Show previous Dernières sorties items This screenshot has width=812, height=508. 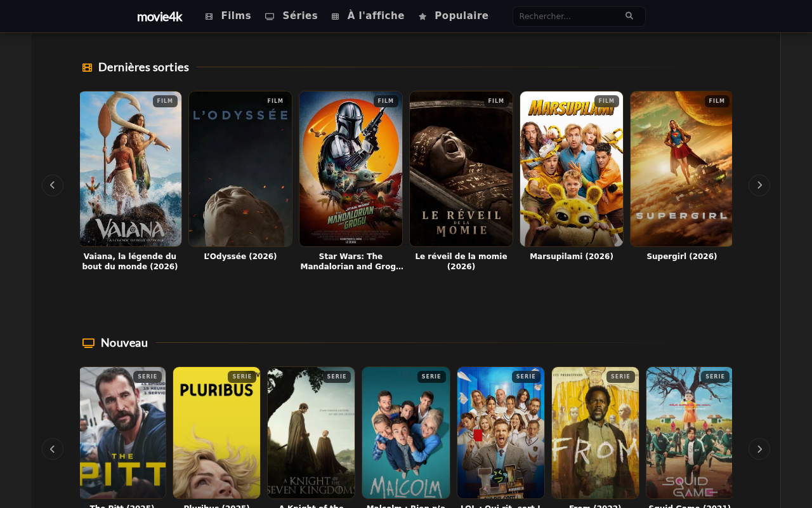(53, 185)
